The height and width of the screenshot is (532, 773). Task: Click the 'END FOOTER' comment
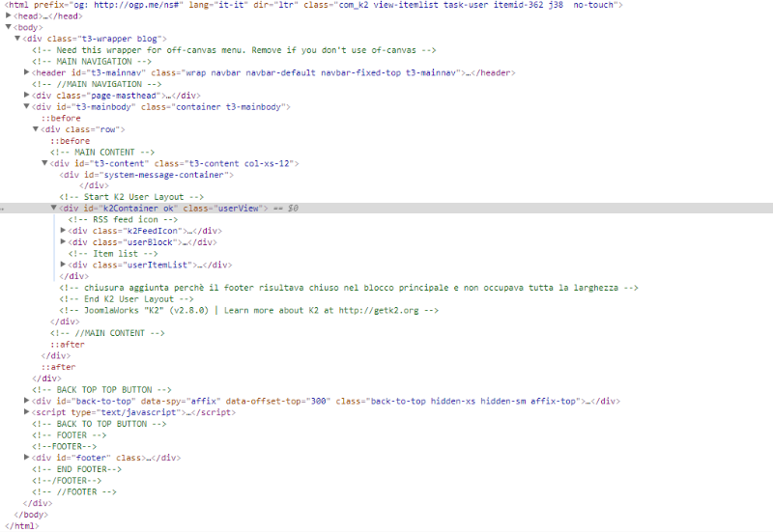76,469
